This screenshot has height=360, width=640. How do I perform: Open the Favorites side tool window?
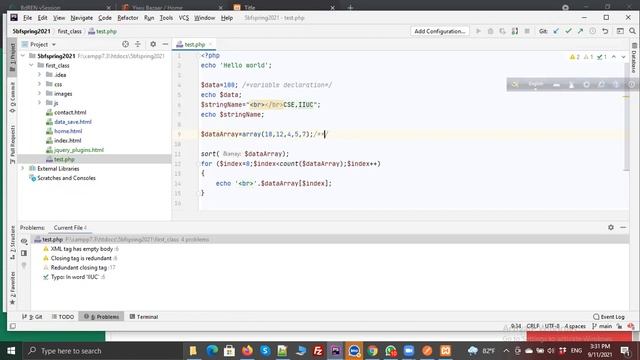tap(13, 288)
